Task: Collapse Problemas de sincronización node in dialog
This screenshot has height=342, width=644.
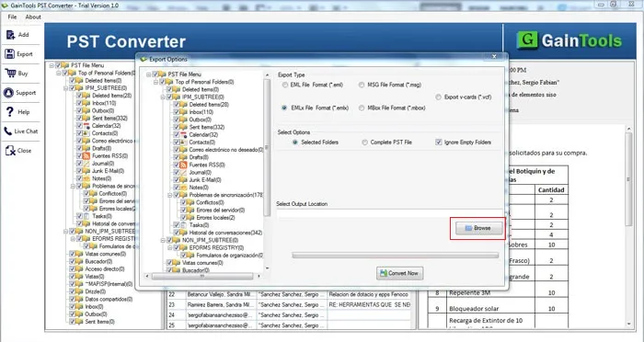Action: coord(170,195)
